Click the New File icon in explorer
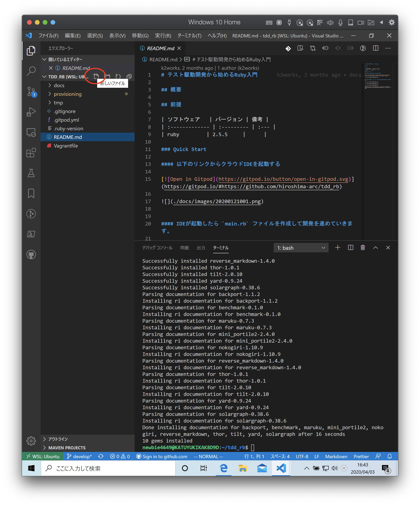The width and height of the screenshot is (420, 505). (x=96, y=76)
